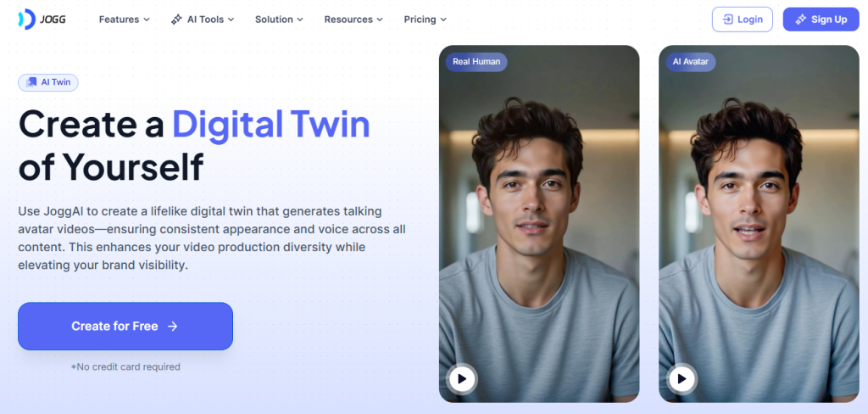Open the AI Tools menu
Viewport: 868px width, 414px height.
pyautogui.click(x=203, y=20)
